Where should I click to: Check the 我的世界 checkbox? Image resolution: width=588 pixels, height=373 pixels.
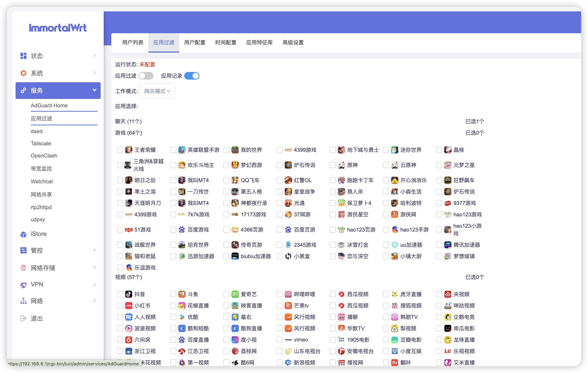click(x=226, y=150)
